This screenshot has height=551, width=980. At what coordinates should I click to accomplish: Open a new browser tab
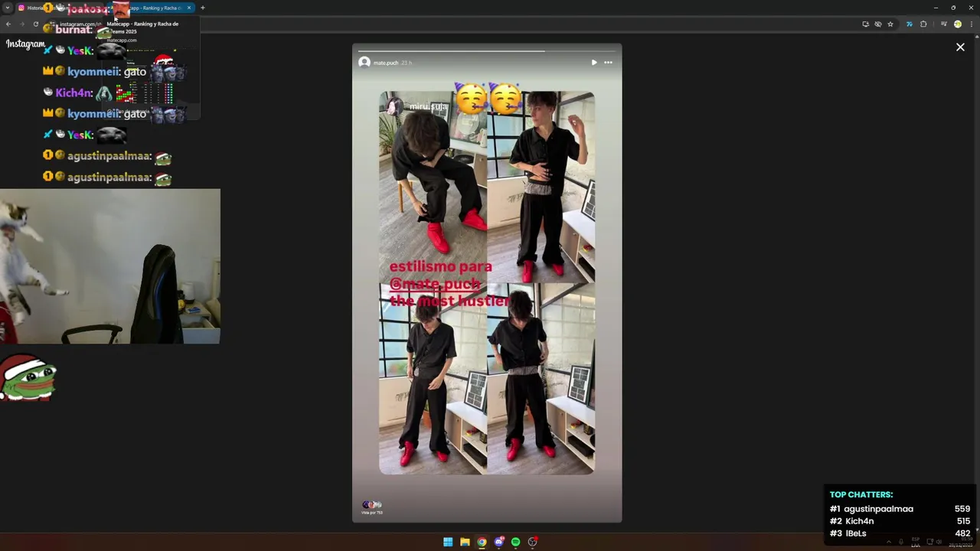203,8
